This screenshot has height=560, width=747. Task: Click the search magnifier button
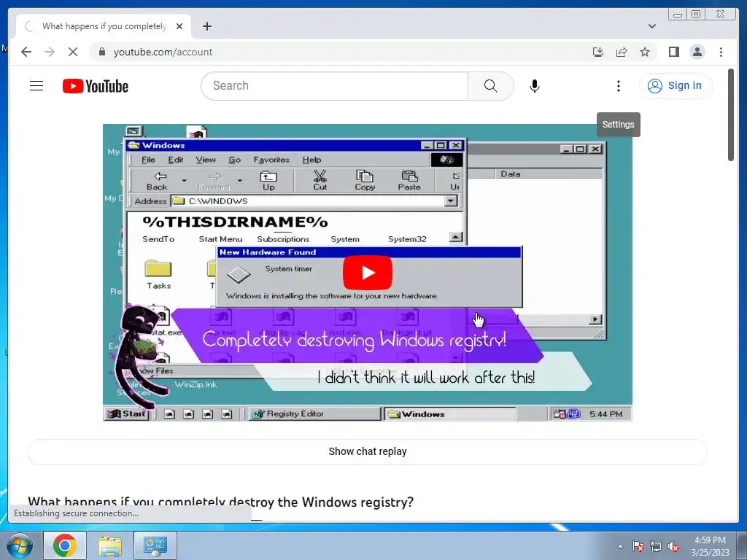point(491,86)
